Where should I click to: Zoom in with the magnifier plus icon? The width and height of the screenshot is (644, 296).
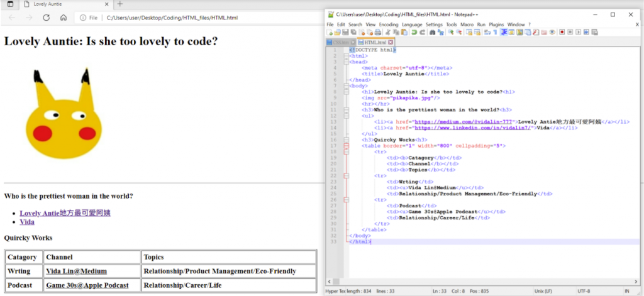[x=450, y=32]
